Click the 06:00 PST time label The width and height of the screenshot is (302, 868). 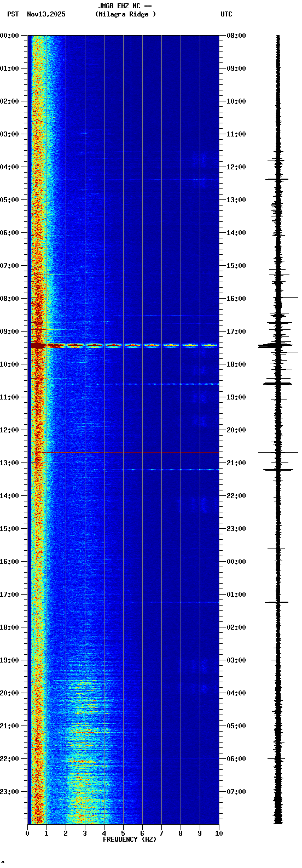(10, 233)
